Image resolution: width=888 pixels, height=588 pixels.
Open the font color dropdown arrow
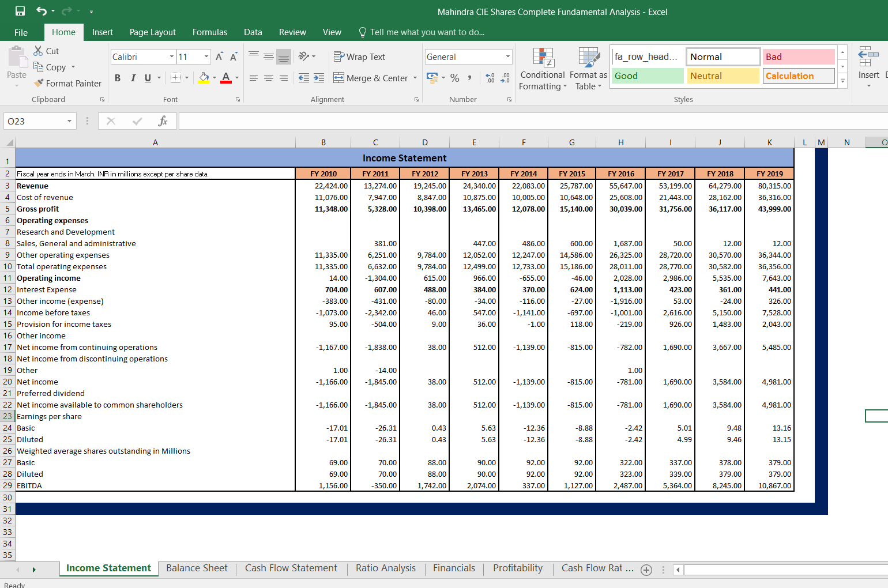pyautogui.click(x=237, y=77)
